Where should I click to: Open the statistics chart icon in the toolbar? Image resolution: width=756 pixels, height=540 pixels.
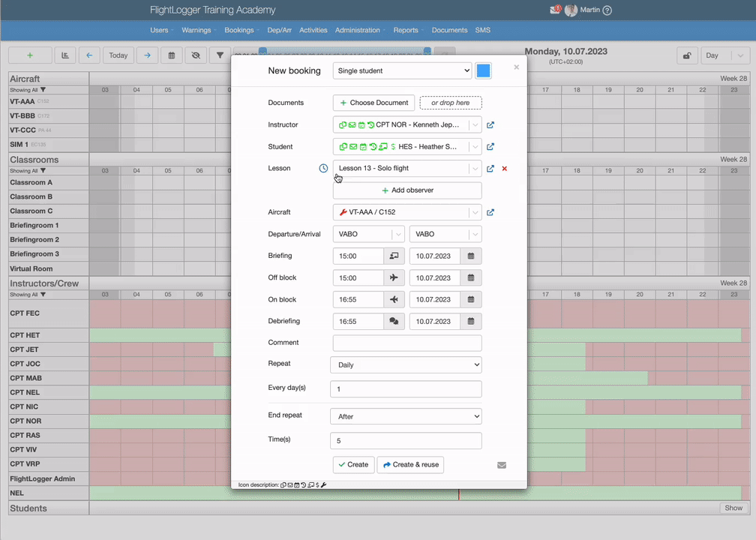pos(64,55)
